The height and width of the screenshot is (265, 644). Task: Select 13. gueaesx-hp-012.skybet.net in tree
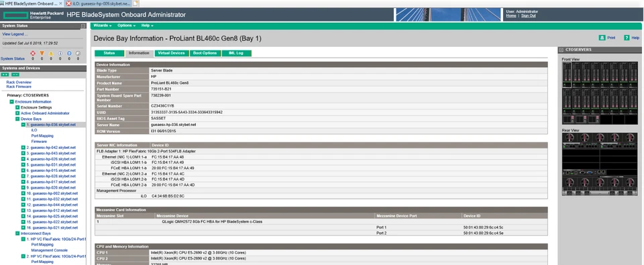(x=52, y=211)
